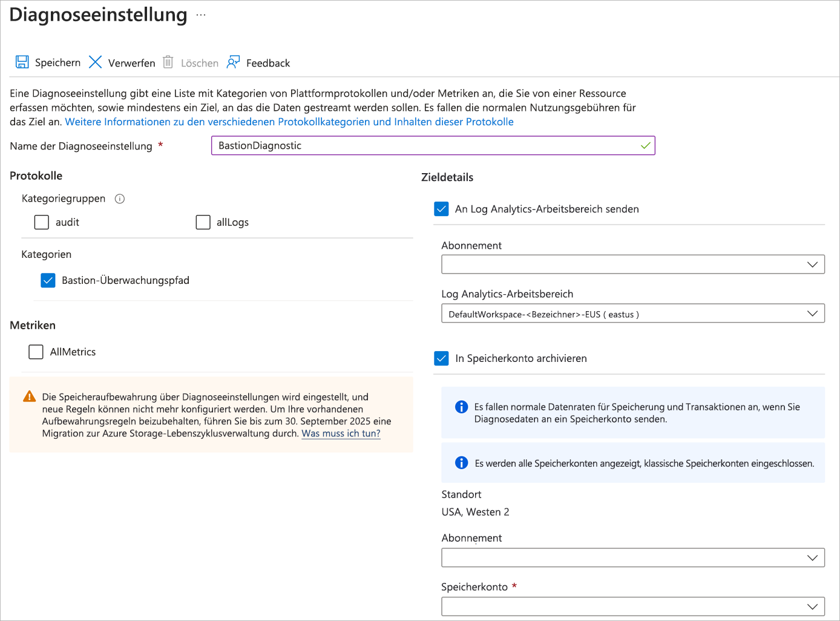Open the Log Analytics-Arbeitsbereich dropdown
The width and height of the screenshot is (840, 621).
(x=633, y=314)
